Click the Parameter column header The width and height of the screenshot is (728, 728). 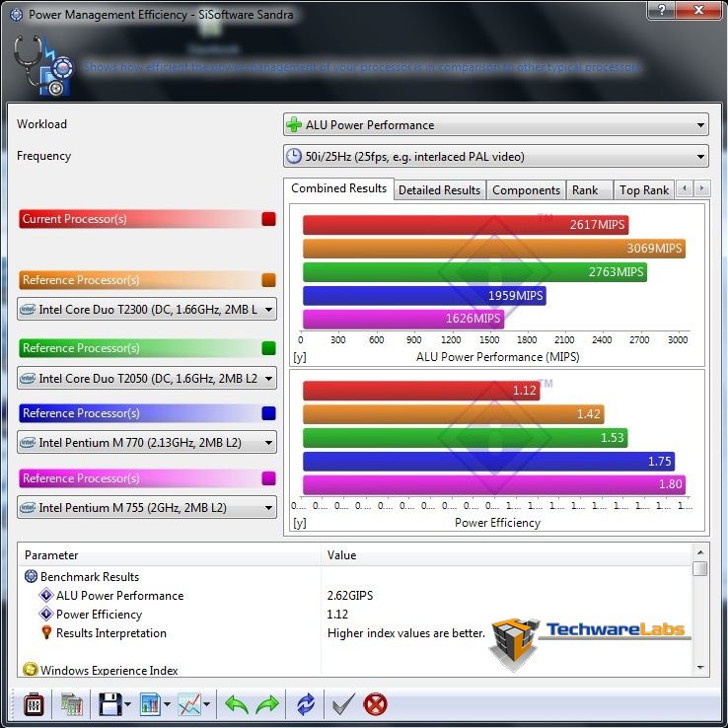point(170,555)
